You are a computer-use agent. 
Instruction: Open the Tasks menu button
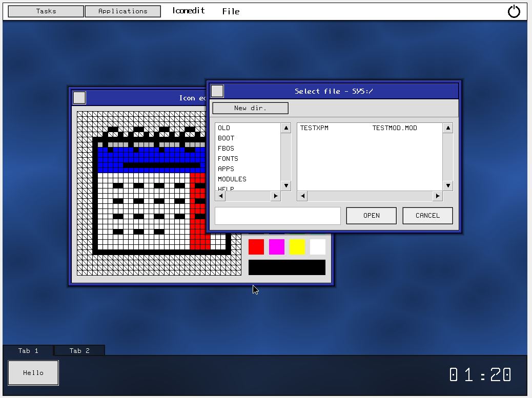click(46, 11)
